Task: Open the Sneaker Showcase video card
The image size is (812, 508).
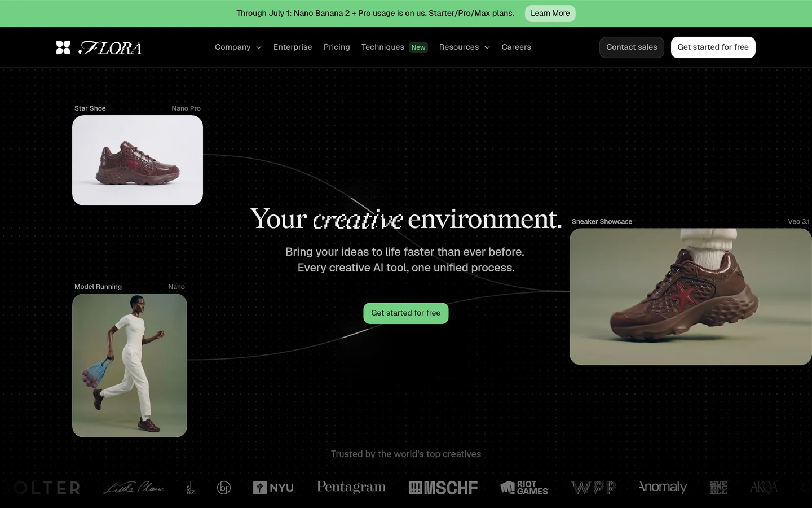Action: [691, 296]
